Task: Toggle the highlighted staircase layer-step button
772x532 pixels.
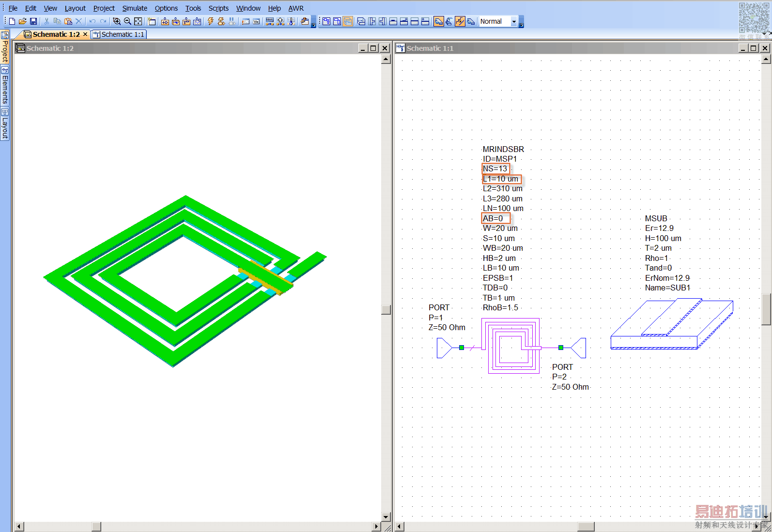Action: 460,21
